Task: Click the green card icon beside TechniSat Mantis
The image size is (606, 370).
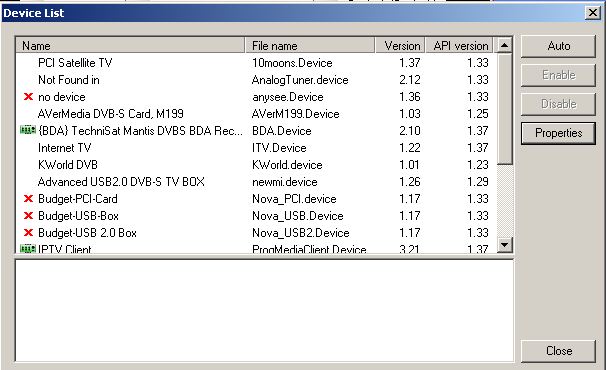Action: [x=27, y=131]
